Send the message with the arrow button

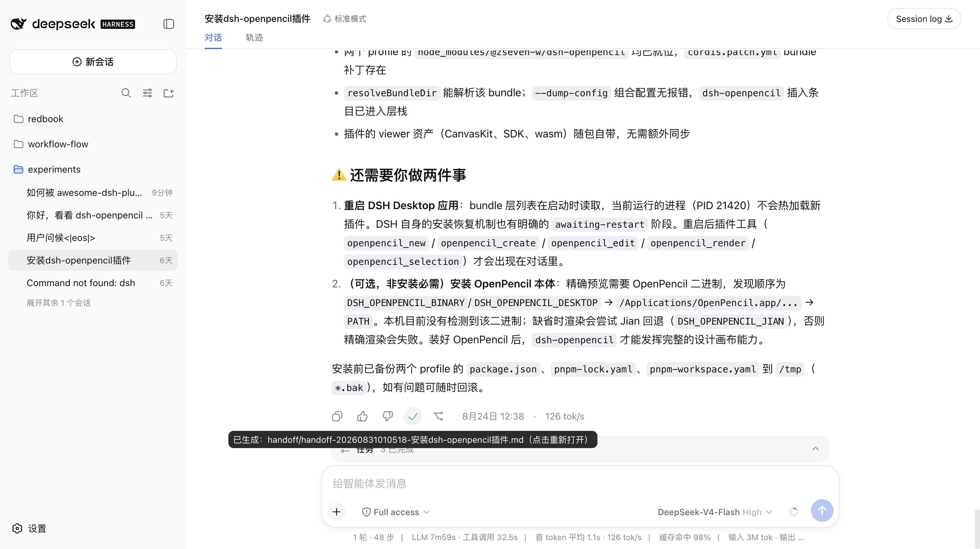pos(822,510)
